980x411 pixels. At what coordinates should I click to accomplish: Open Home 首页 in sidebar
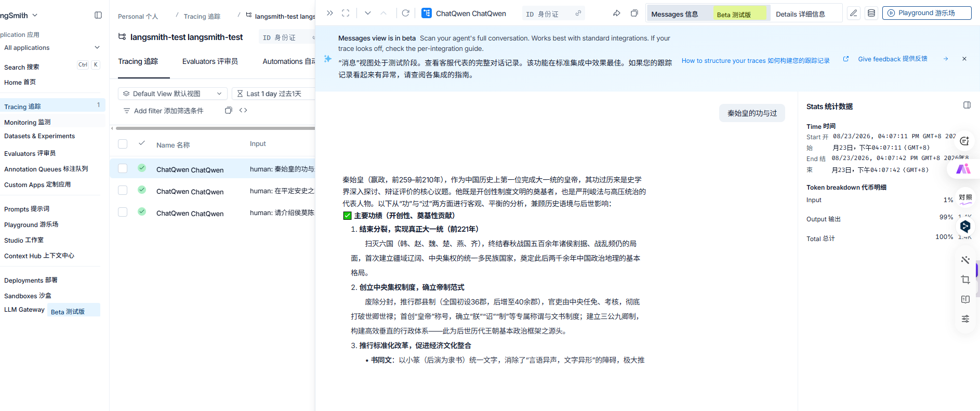20,82
